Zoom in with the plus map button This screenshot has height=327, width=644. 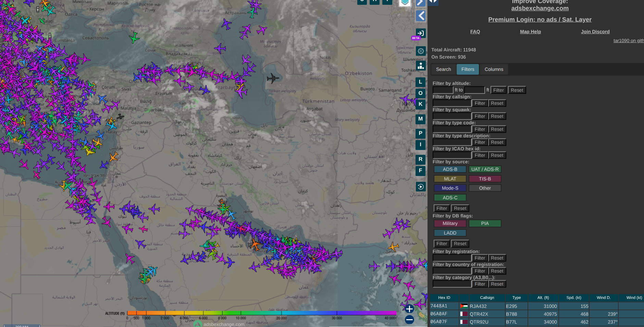click(x=409, y=309)
